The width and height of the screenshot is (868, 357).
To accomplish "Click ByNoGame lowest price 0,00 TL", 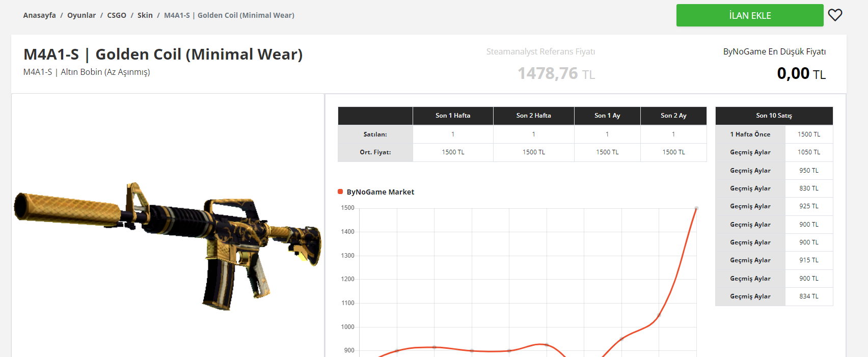I will point(801,73).
